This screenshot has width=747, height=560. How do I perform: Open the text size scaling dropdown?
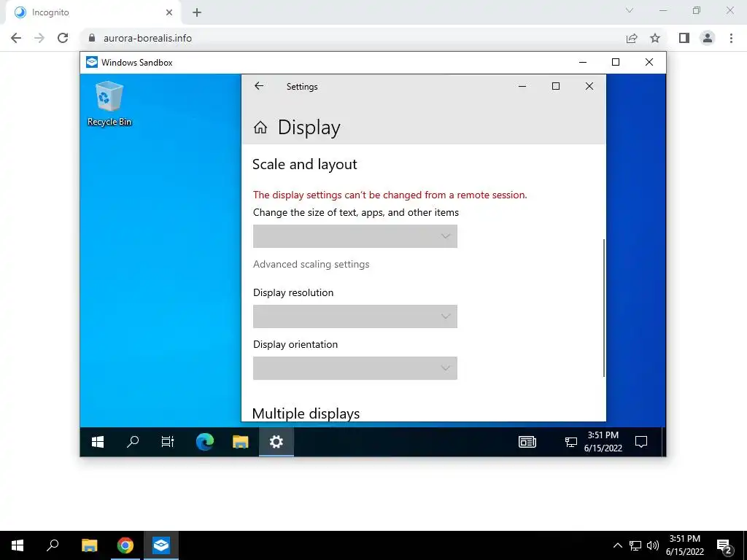click(355, 236)
